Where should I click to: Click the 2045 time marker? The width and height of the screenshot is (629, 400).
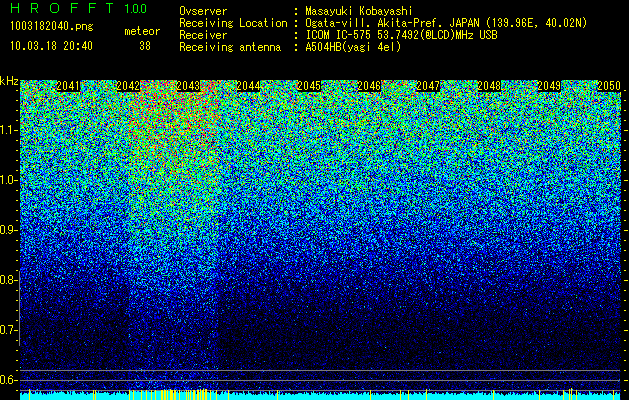(x=309, y=86)
